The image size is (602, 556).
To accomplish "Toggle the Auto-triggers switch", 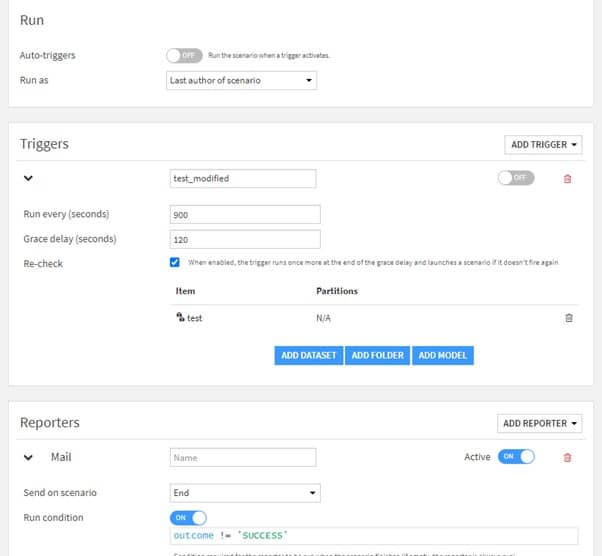I will click(x=184, y=55).
